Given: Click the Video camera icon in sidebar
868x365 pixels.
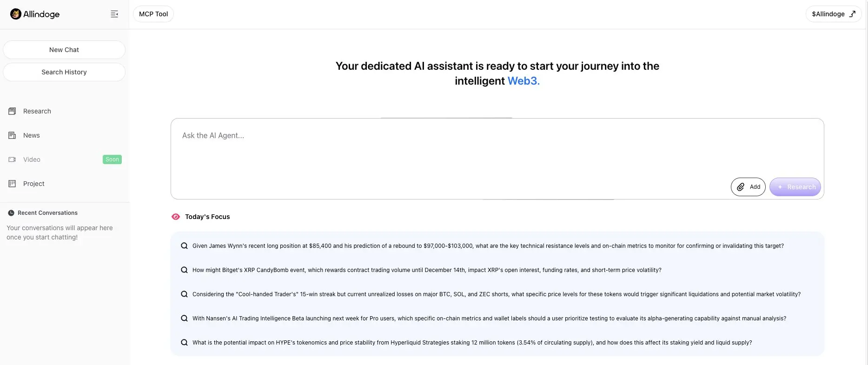Looking at the screenshot, I should (x=12, y=159).
